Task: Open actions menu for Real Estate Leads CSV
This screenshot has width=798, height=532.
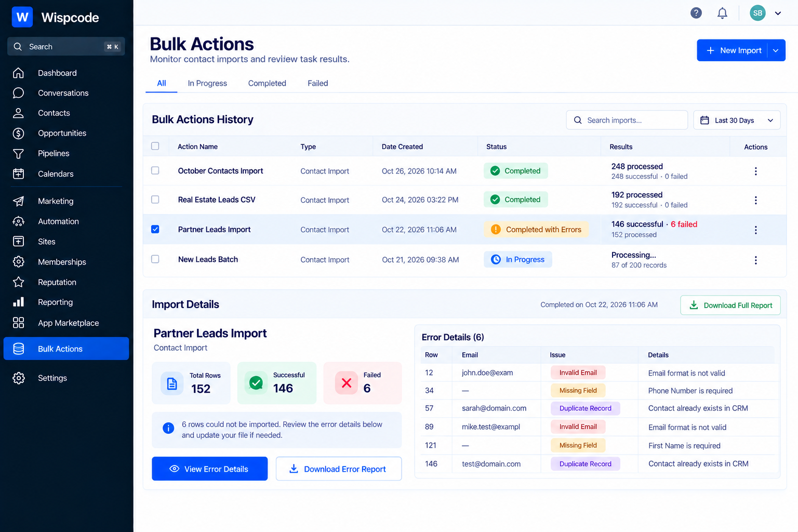Action: [755, 200]
